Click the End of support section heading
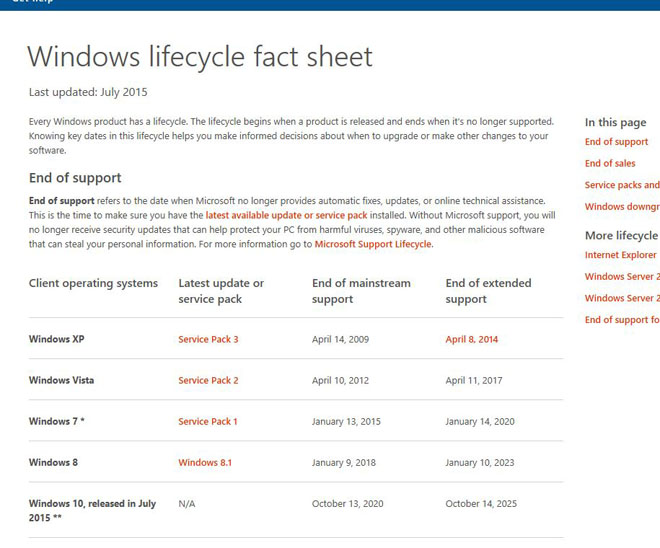The height and width of the screenshot is (548, 660). click(x=75, y=178)
